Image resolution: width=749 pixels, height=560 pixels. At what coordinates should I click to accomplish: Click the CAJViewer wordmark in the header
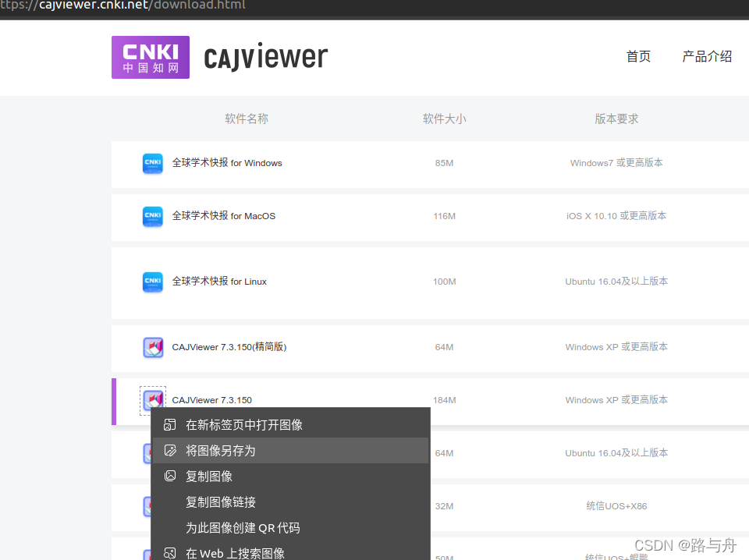[265, 57]
